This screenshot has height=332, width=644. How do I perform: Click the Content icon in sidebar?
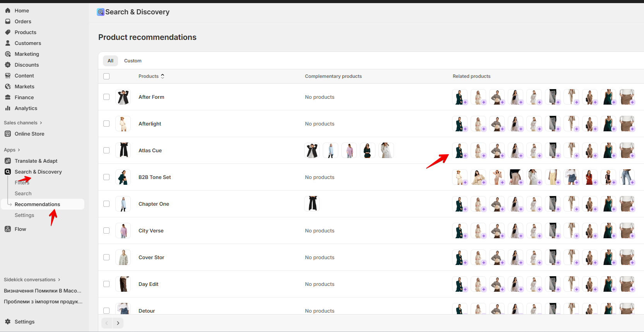[8, 76]
